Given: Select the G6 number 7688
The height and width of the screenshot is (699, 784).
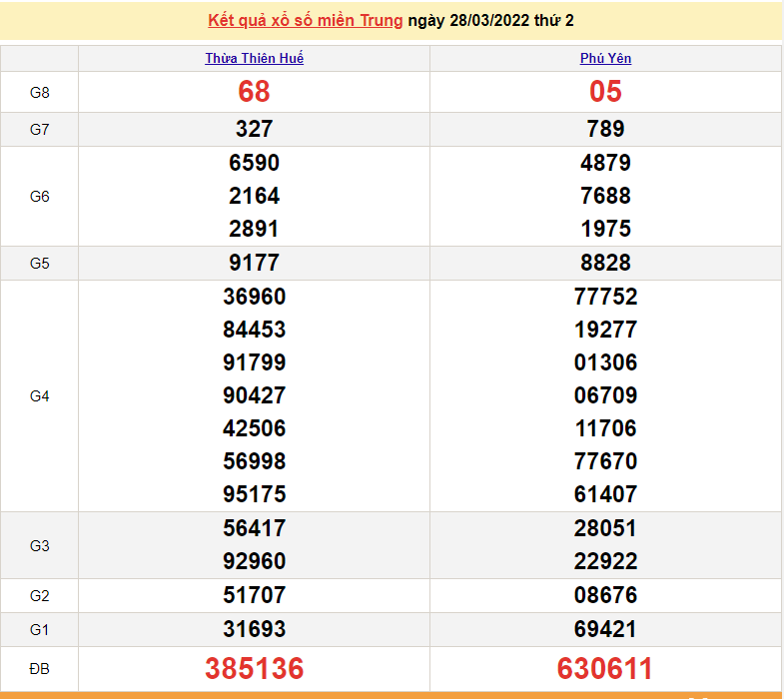Looking at the screenshot, I should point(605,196).
